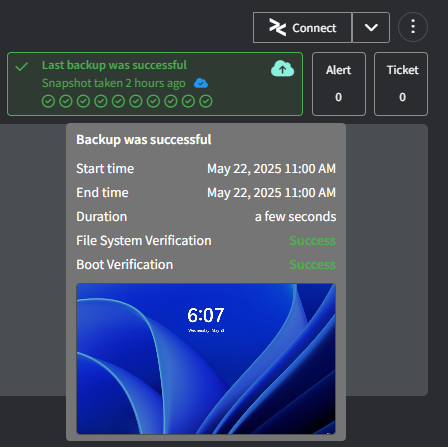Screen dimensions: 448x447
Task: Select the second backup status check circle
Action: 66,101
